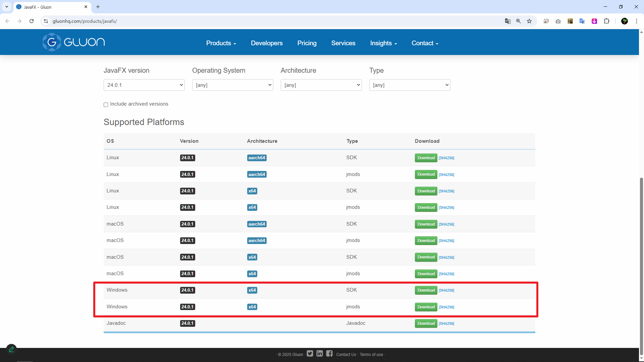
Task: Click the Supported Platforms heading
Action: pyautogui.click(x=144, y=122)
